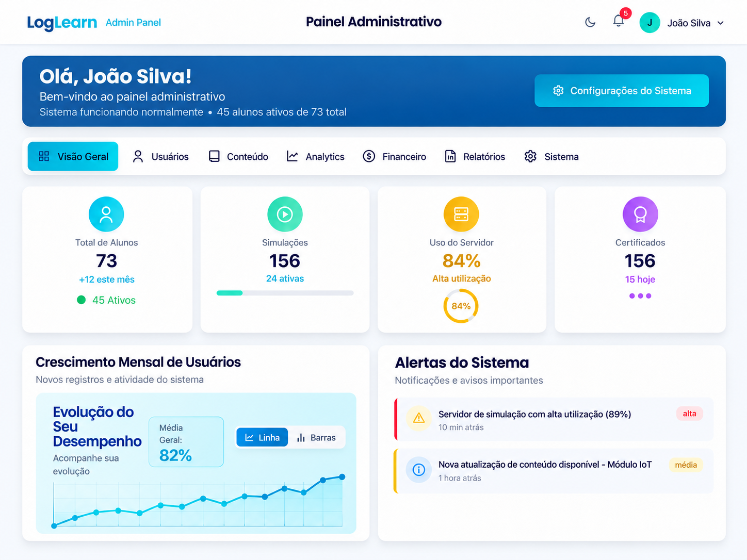The width and height of the screenshot is (747, 560).
Task: Open the Conteúdo tab
Action: tap(238, 156)
